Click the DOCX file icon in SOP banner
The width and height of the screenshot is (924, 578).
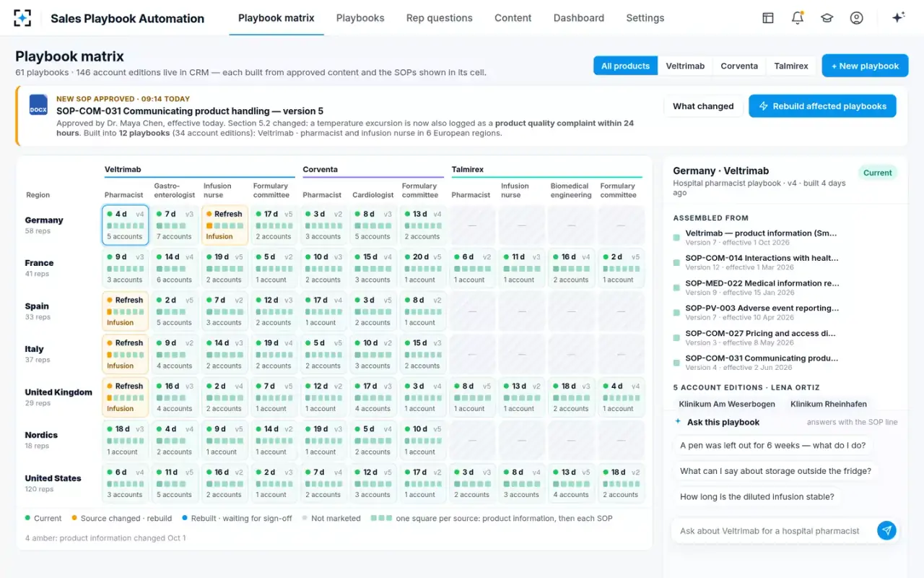click(x=38, y=105)
